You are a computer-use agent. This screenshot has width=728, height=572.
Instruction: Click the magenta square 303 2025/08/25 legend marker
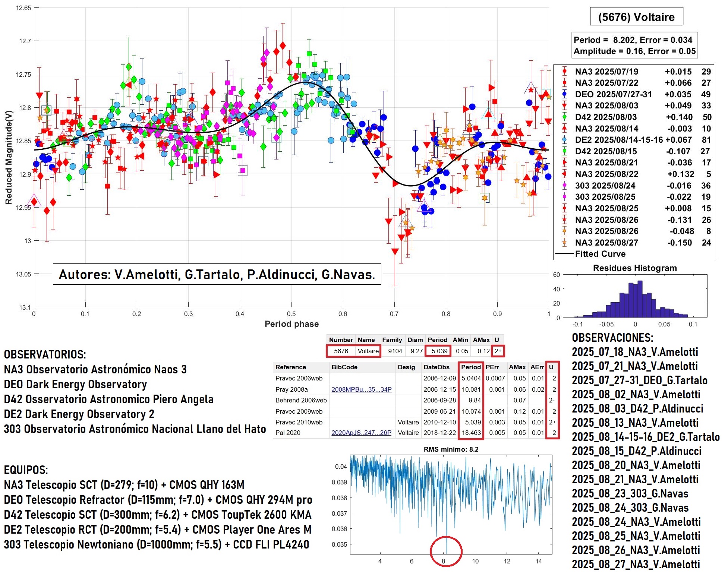tap(564, 197)
